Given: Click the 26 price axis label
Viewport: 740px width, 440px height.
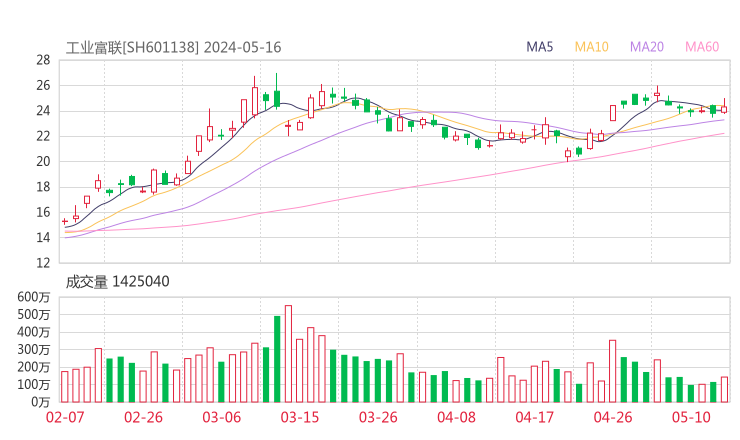Looking at the screenshot, I should click(x=43, y=85).
